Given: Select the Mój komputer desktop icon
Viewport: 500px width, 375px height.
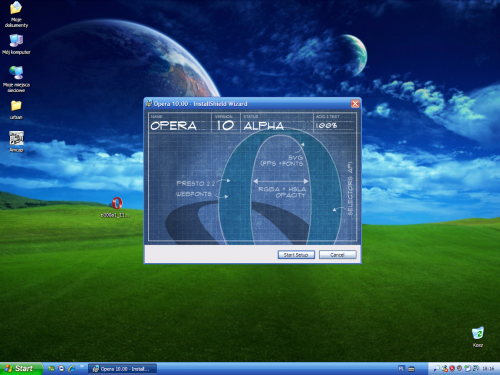Looking at the screenshot, I should click(16, 44).
